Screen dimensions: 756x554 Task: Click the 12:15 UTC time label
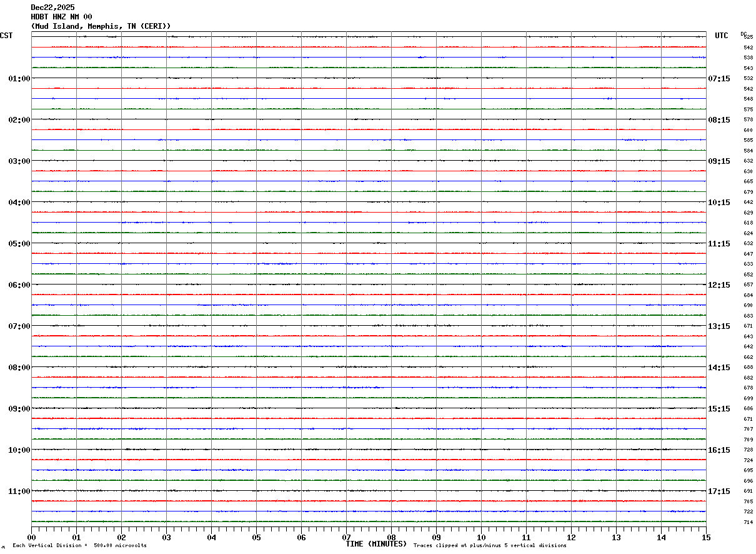719,285
